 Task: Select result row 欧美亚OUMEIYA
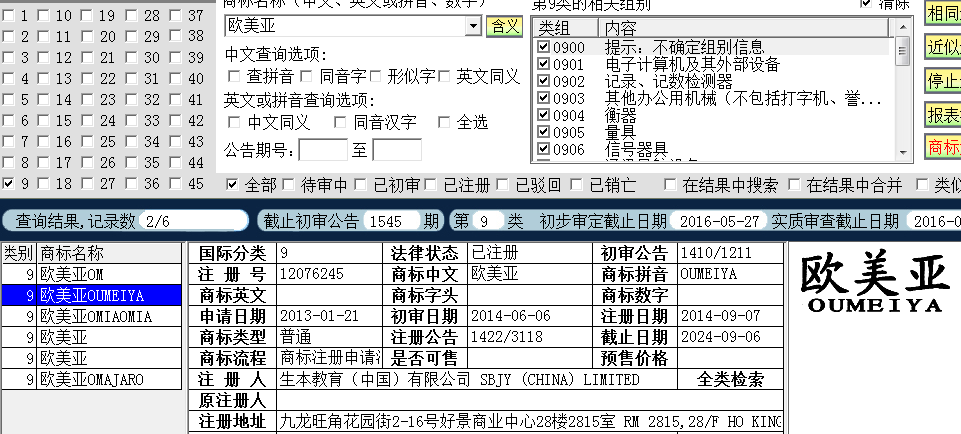[92, 295]
